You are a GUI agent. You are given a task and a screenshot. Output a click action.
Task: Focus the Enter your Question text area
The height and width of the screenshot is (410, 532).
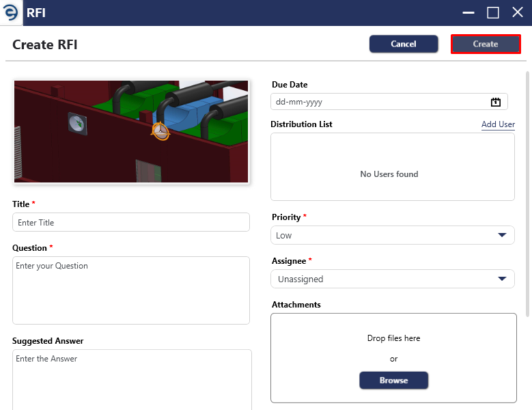(x=131, y=290)
